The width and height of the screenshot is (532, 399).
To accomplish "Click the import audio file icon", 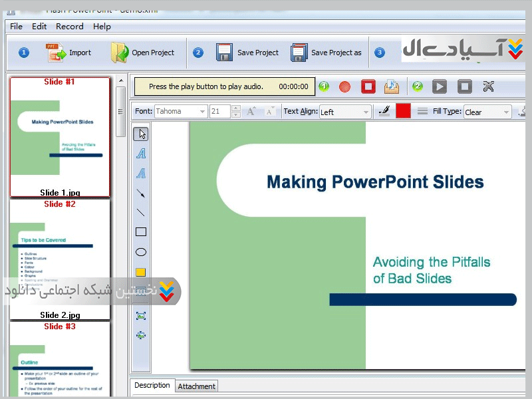I will (x=392, y=86).
